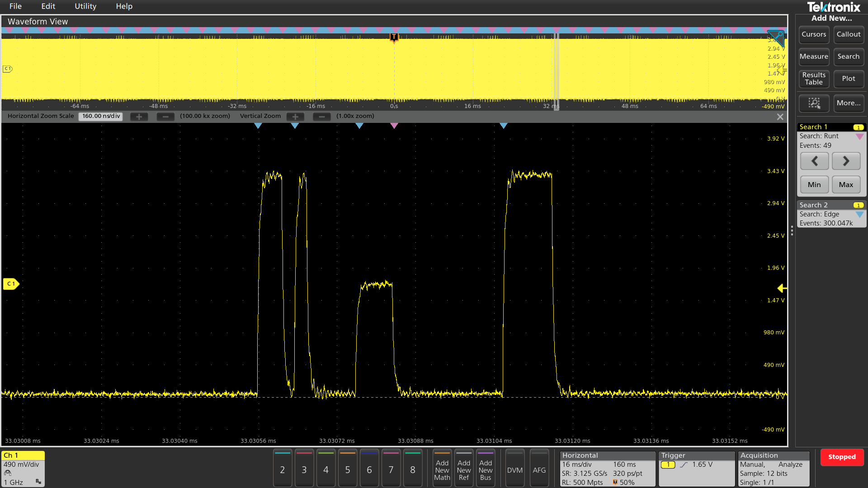
Task: Decrease vertical zoom with minus button
Action: pos(321,117)
